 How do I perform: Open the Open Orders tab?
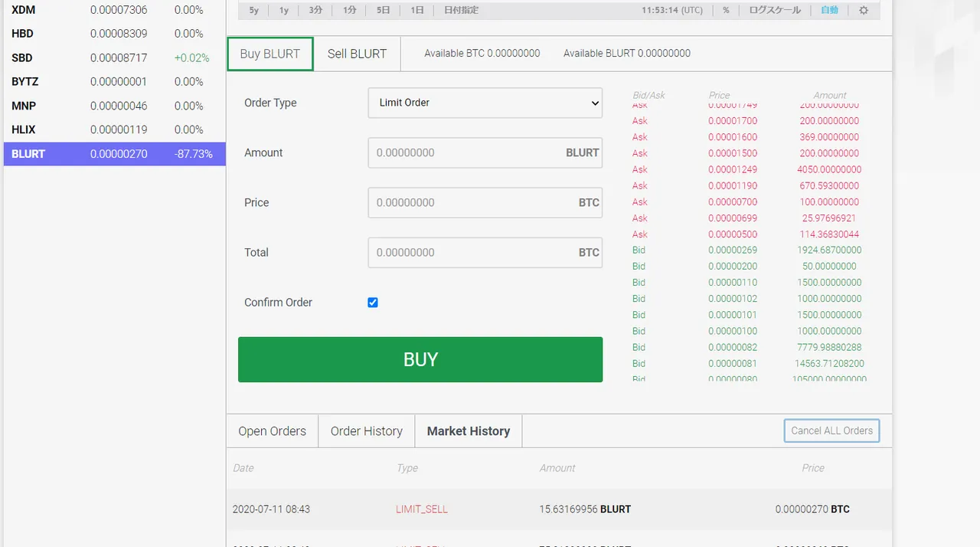point(272,431)
